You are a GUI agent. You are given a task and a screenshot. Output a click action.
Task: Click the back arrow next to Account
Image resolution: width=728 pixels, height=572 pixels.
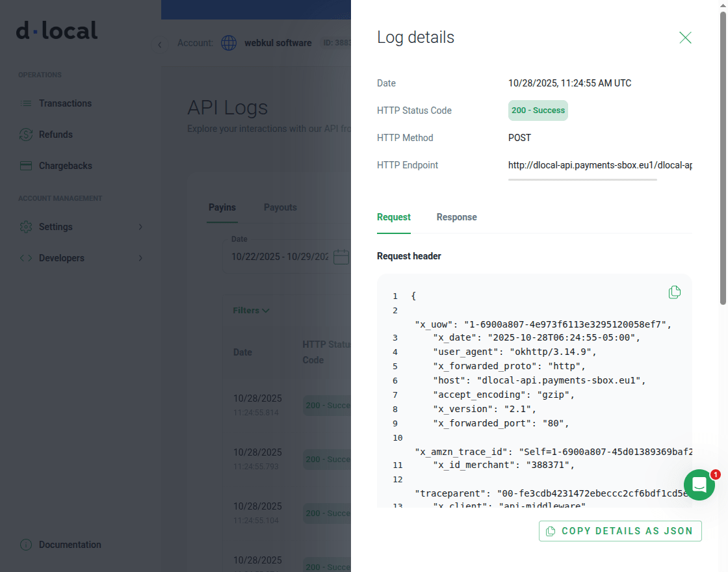[x=159, y=44]
